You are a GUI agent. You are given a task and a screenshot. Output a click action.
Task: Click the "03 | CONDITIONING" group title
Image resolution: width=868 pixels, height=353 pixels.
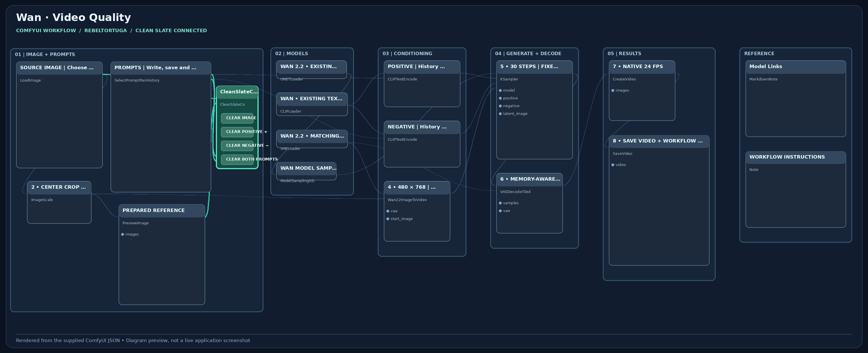[407, 54]
